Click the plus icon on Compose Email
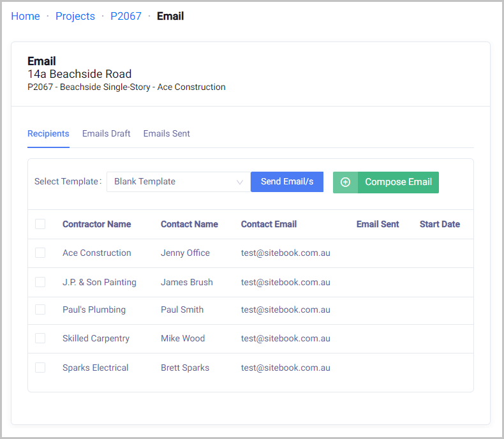 pos(345,182)
